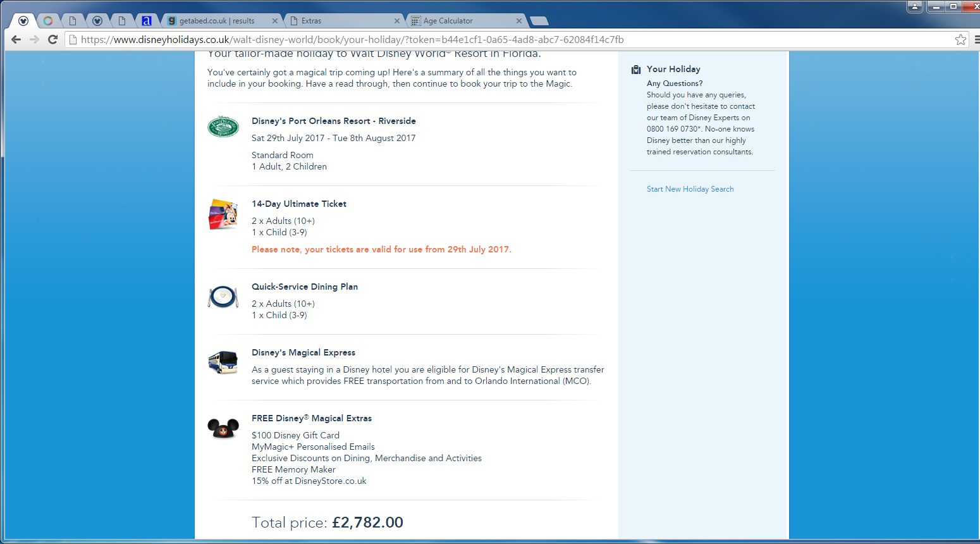Click the 1 Adult, 2 Children text
Image resolution: width=980 pixels, height=544 pixels.
pos(289,166)
